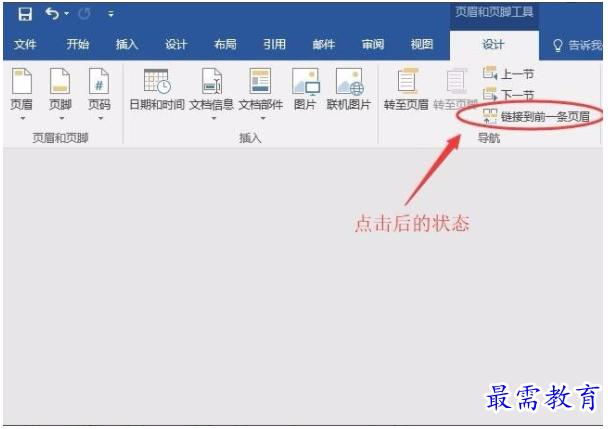Switch to the 开始 tab
Image resolution: width=608 pixels, height=429 pixels.
pos(78,44)
